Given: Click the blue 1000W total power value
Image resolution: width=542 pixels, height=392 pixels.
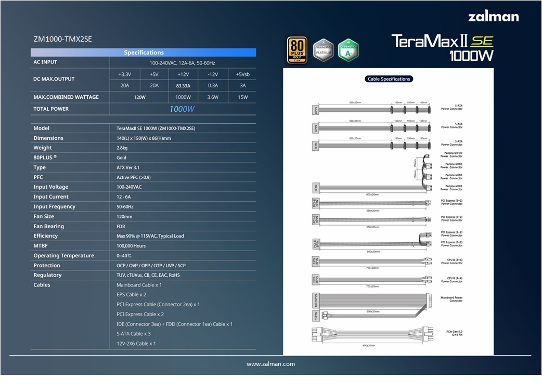Looking at the screenshot, I should click(182, 109).
